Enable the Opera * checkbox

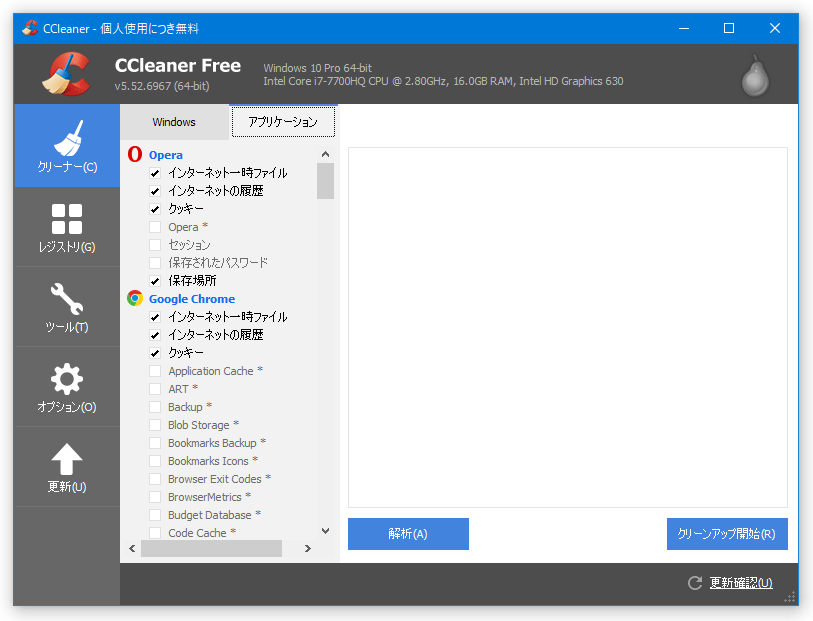point(155,227)
